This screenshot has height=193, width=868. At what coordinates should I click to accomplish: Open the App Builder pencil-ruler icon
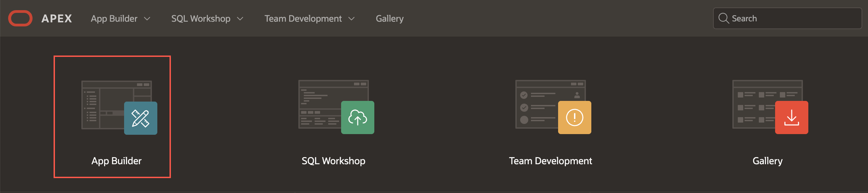[141, 118]
